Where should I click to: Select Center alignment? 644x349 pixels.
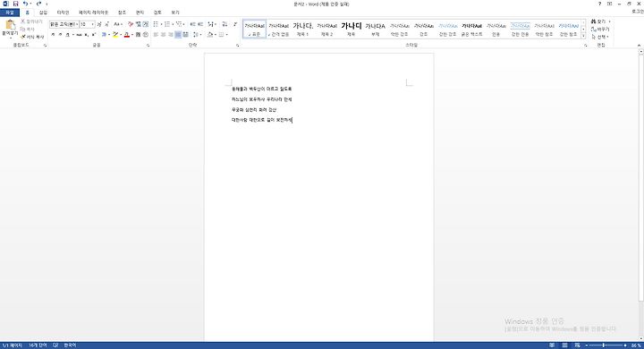pos(163,35)
